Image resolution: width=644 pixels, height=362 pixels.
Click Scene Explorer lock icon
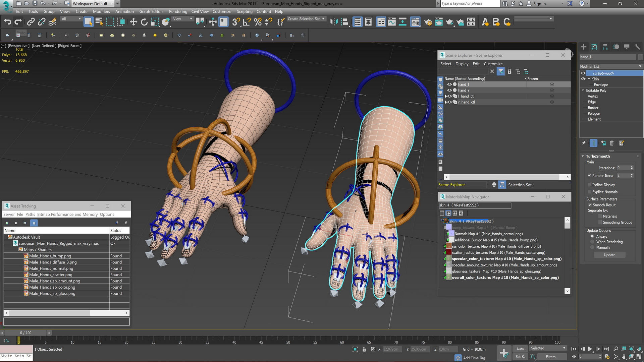tap(509, 71)
